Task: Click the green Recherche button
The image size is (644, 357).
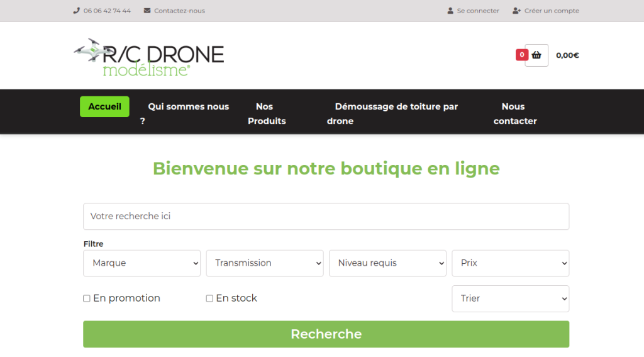Action: (x=326, y=334)
